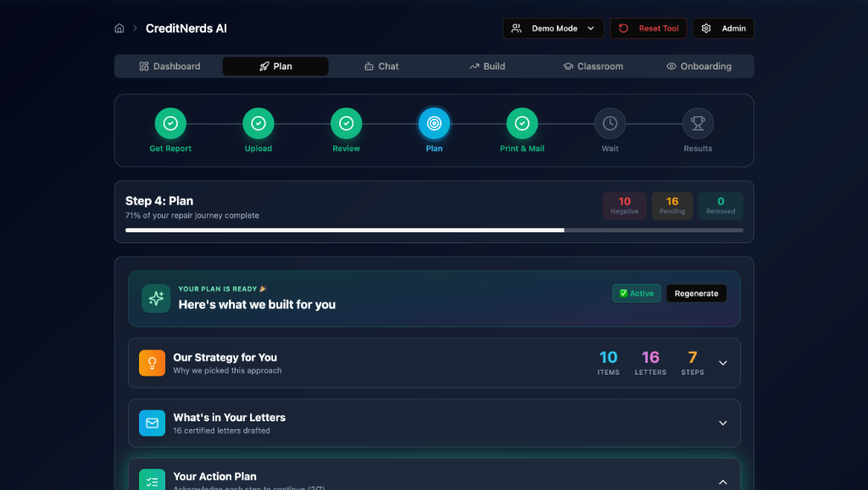Click the repair journey progress bar
This screenshot has height=490, width=868.
434,231
